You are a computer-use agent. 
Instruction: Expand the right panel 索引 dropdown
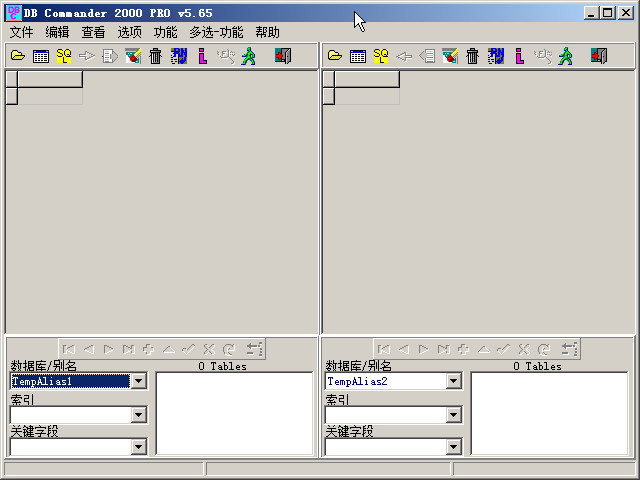pos(453,415)
